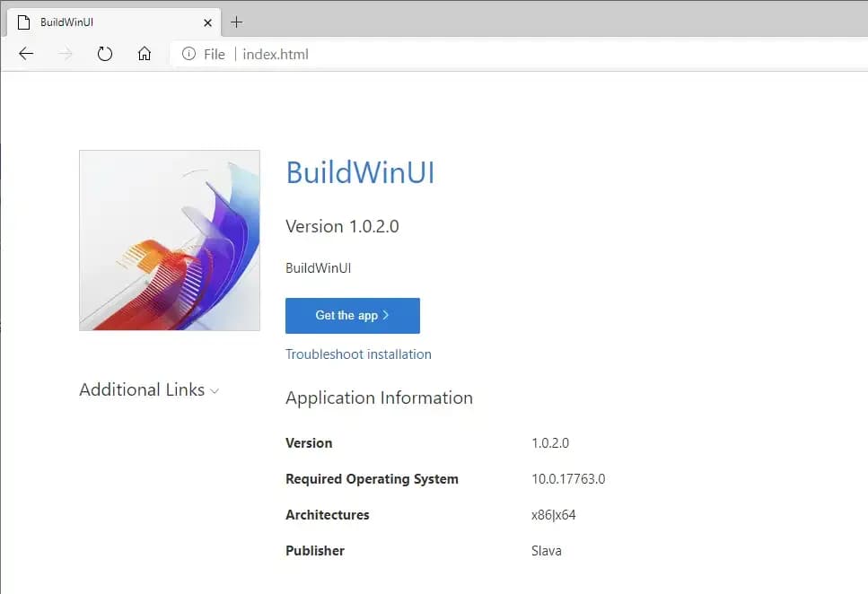Open Troubleshoot installation link
The height and width of the screenshot is (594, 868).
tap(358, 354)
